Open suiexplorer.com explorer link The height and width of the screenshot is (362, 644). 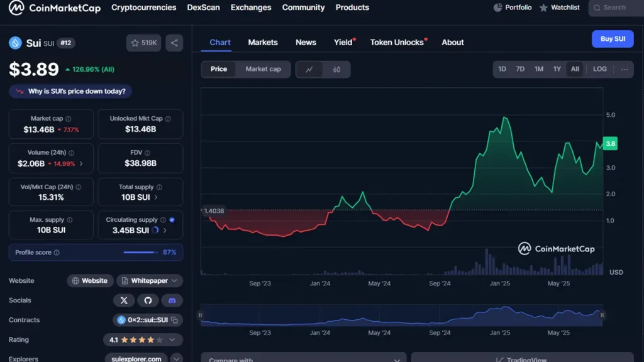[136, 358]
